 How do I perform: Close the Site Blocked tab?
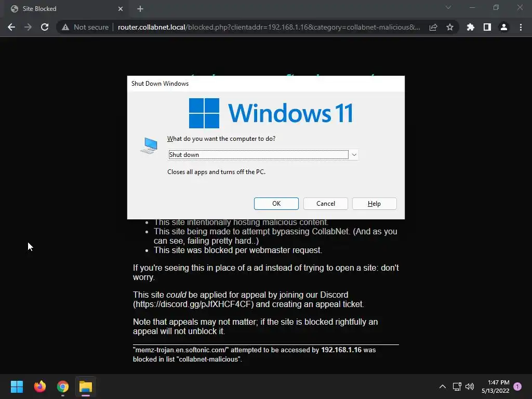click(x=121, y=9)
